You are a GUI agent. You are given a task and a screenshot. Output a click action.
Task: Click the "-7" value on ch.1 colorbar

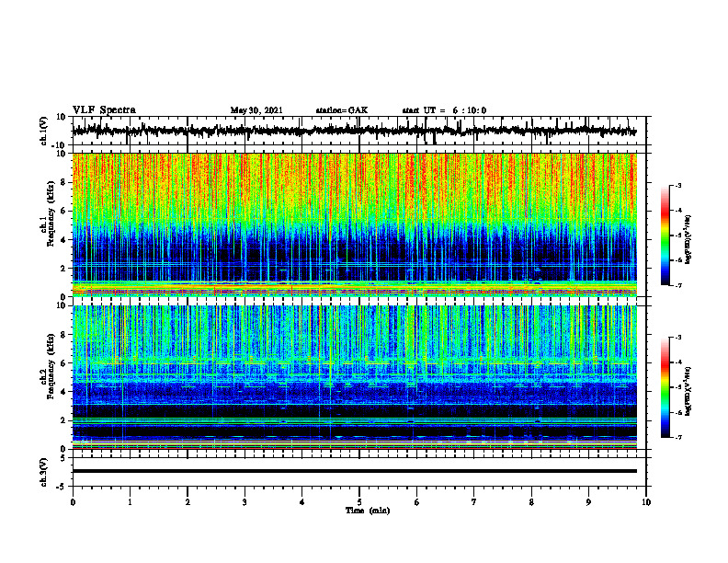677,285
